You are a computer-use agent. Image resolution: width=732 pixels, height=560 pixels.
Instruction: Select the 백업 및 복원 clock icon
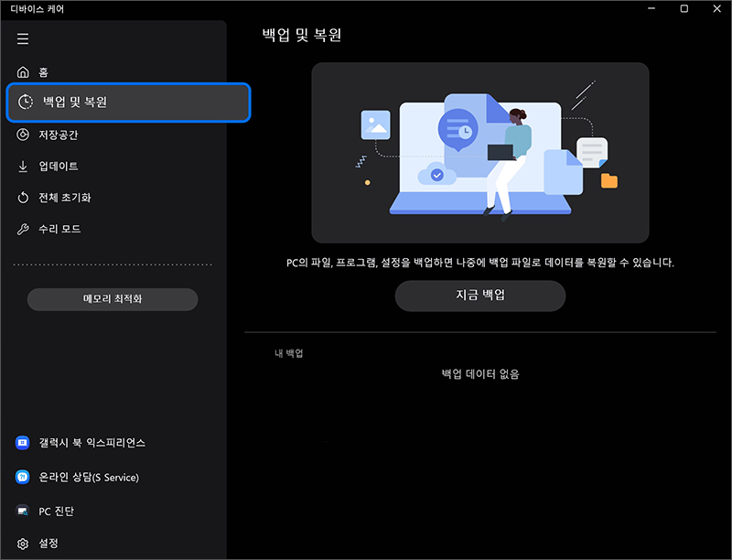pyautogui.click(x=22, y=102)
